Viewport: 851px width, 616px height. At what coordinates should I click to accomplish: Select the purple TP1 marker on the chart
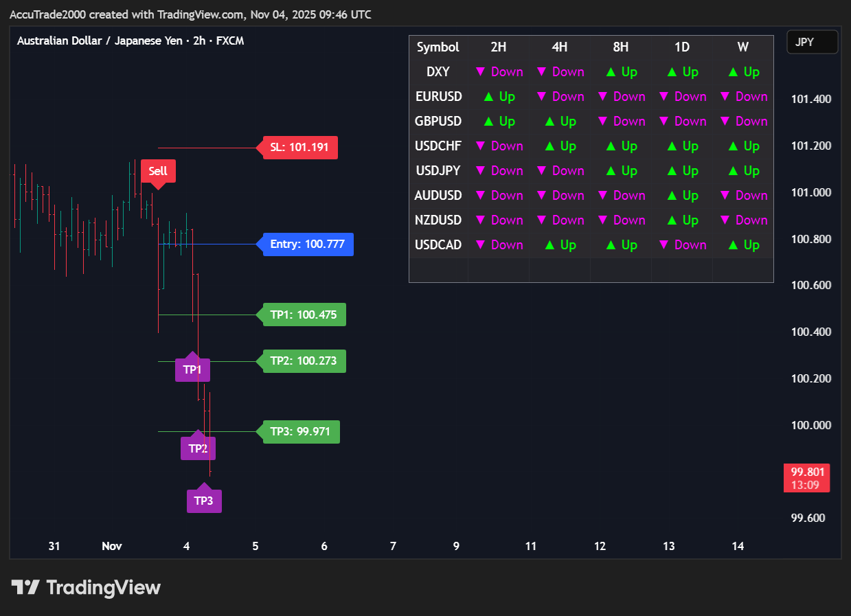coord(192,369)
